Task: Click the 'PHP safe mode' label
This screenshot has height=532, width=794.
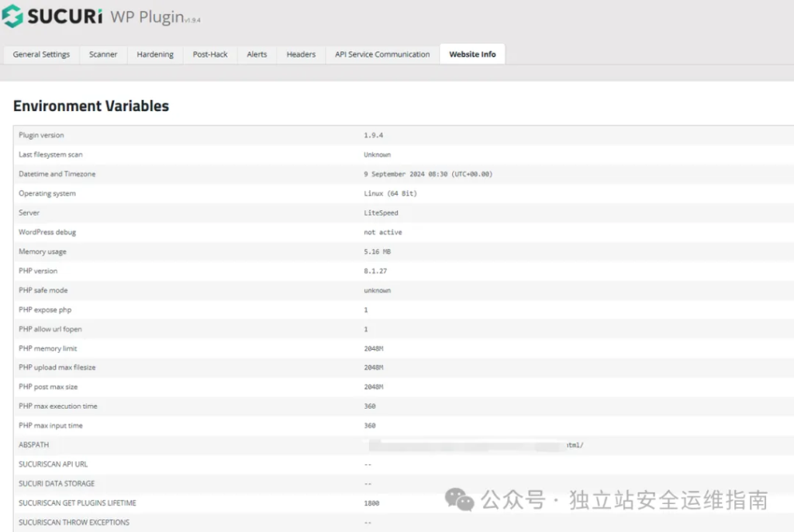Action: (43, 290)
